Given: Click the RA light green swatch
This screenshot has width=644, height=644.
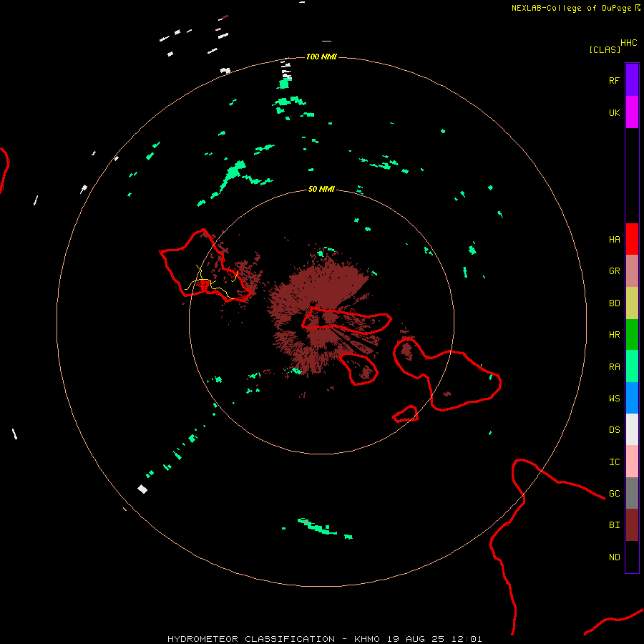Looking at the screenshot, I should click(632, 366).
